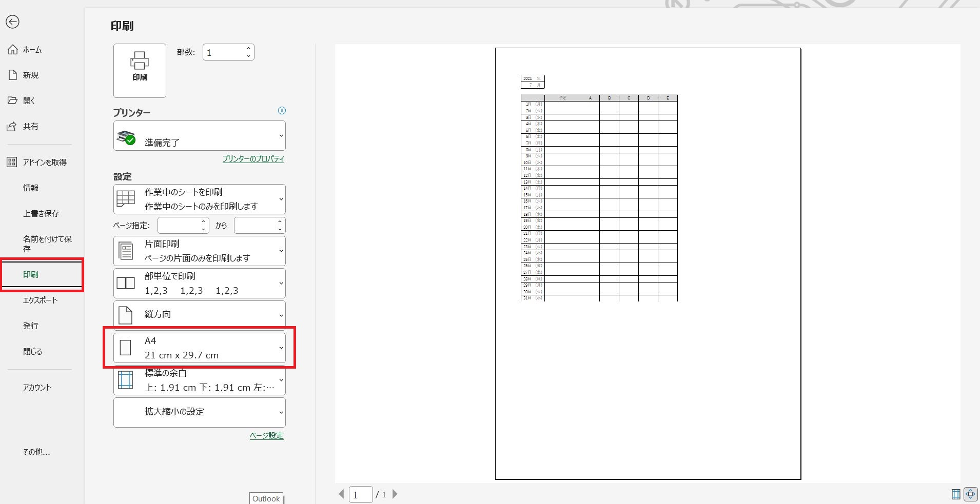Open the 共有 share option
This screenshot has height=504, width=980.
coord(30,126)
